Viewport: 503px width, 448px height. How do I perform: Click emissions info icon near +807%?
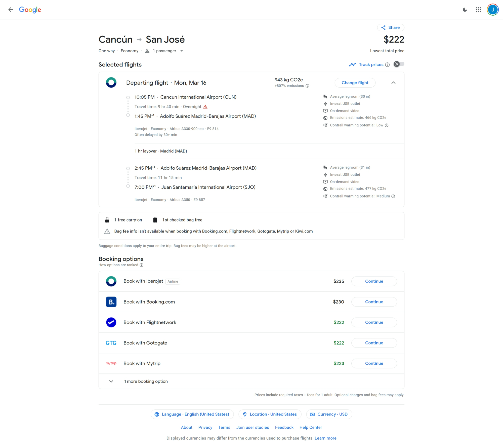307,86
